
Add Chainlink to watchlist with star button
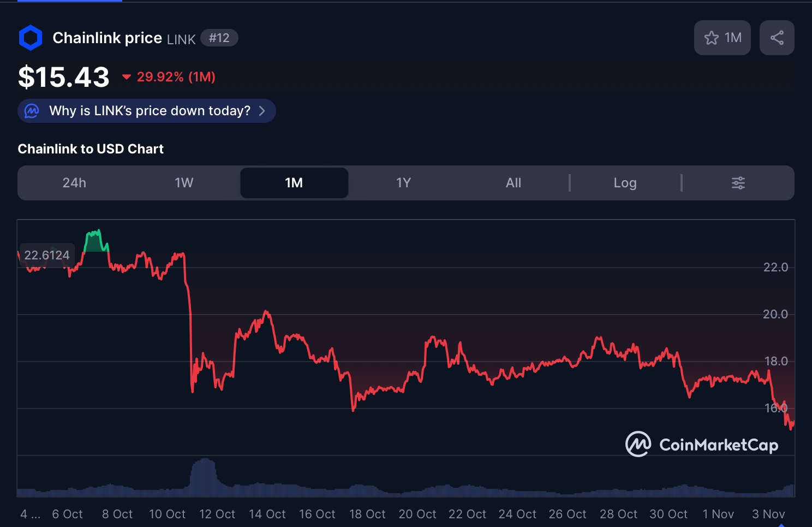[x=722, y=38]
